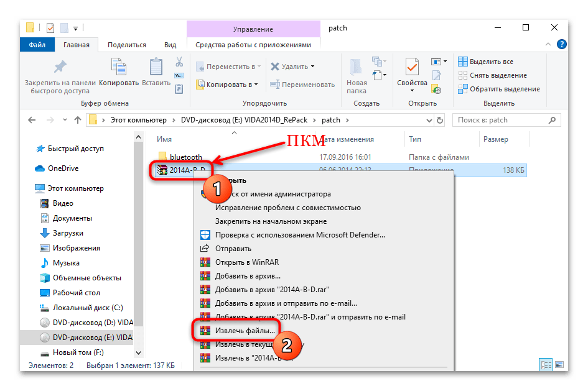Switch to the Вид tab
This screenshot has height=391, width=588.
pos(170,44)
